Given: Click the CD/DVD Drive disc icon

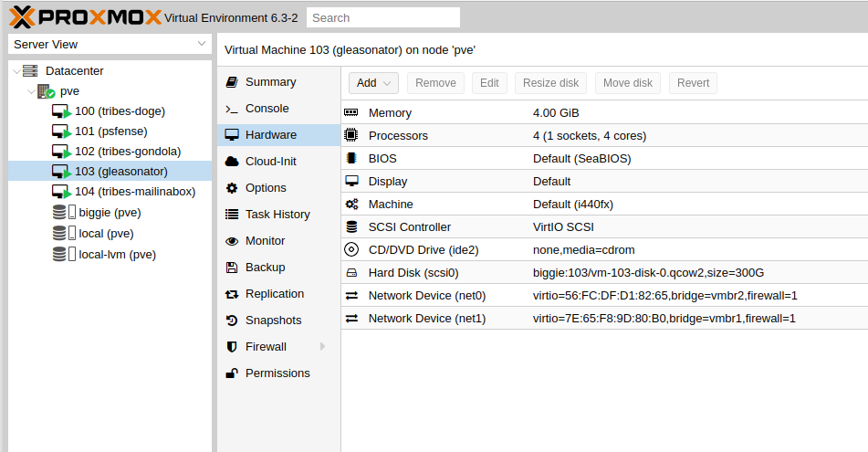Looking at the screenshot, I should [351, 250].
